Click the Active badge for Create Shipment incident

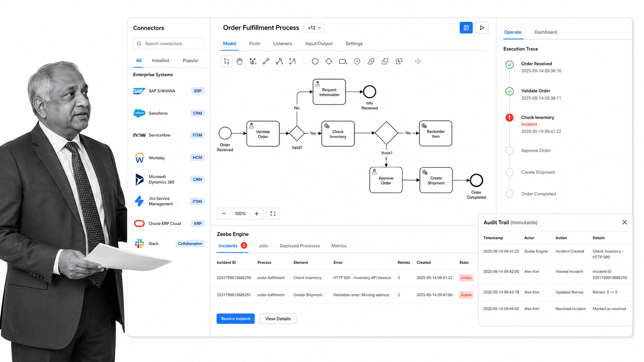point(466,295)
